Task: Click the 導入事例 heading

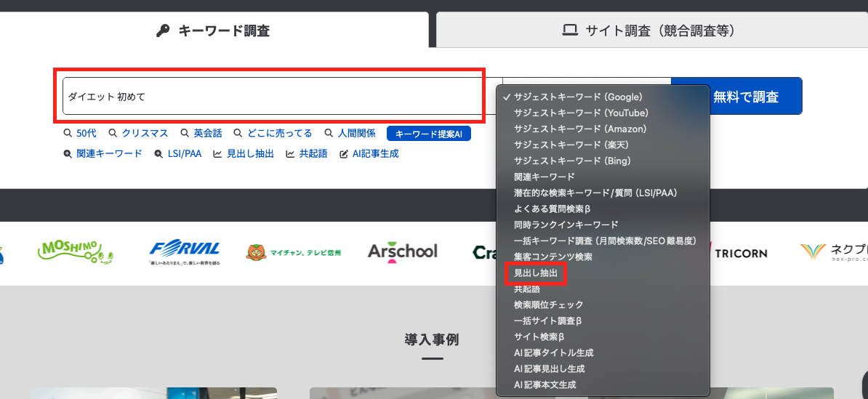Action: (x=432, y=339)
